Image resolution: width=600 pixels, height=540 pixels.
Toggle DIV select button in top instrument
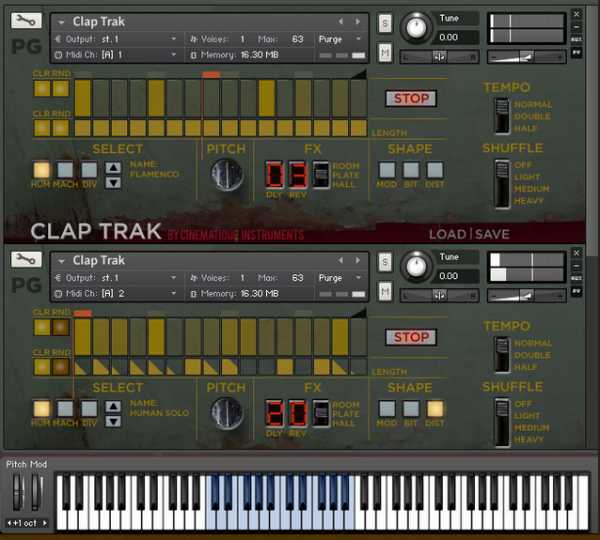point(89,170)
